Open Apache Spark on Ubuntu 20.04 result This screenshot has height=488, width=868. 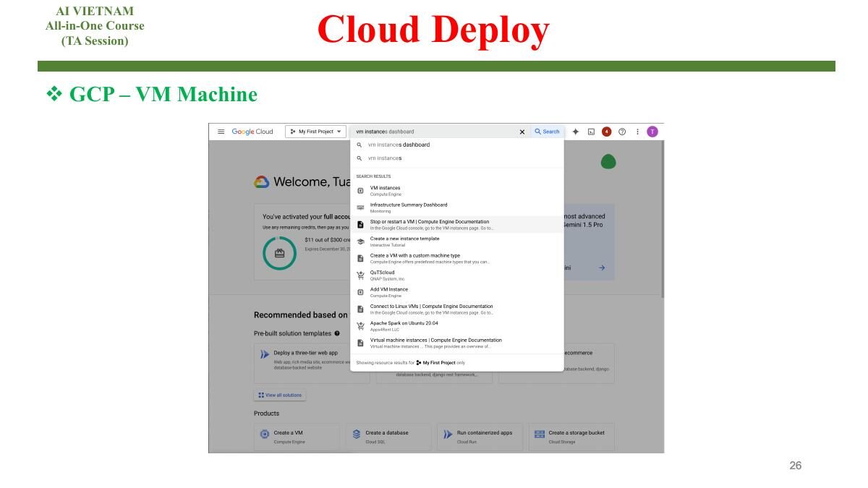(x=456, y=326)
